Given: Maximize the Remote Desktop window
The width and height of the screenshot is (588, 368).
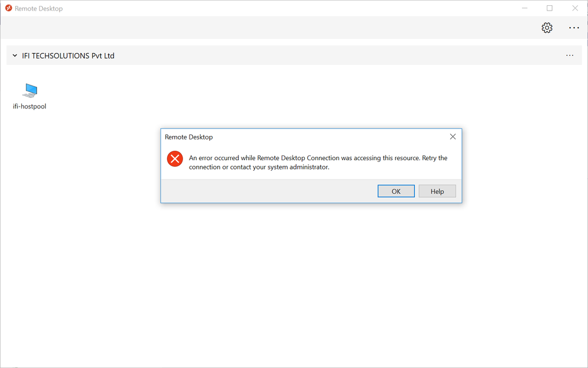Looking at the screenshot, I should pos(549,8).
